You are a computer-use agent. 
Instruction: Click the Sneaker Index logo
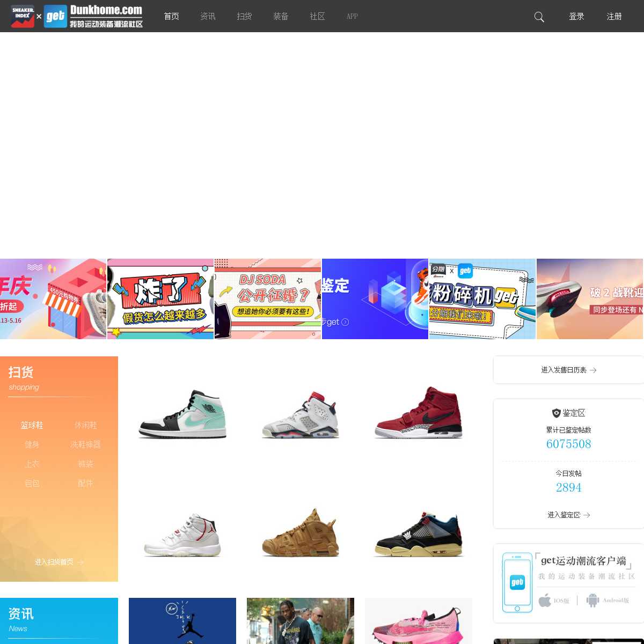click(x=23, y=16)
